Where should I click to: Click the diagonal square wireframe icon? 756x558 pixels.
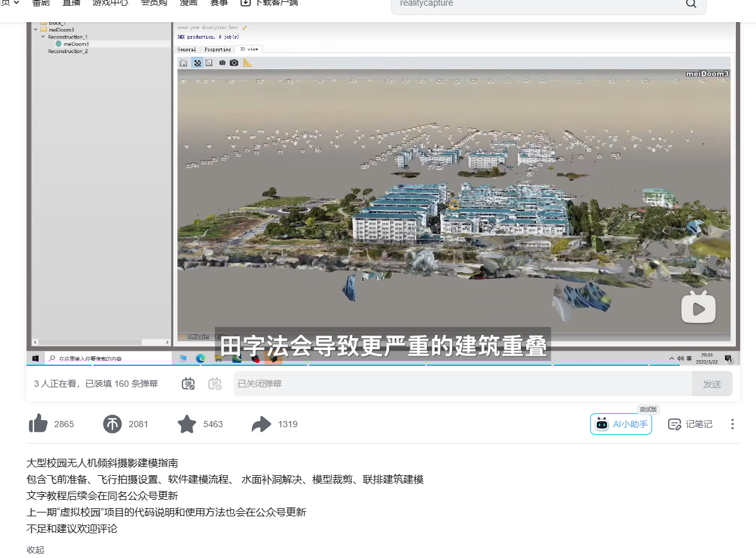click(209, 63)
